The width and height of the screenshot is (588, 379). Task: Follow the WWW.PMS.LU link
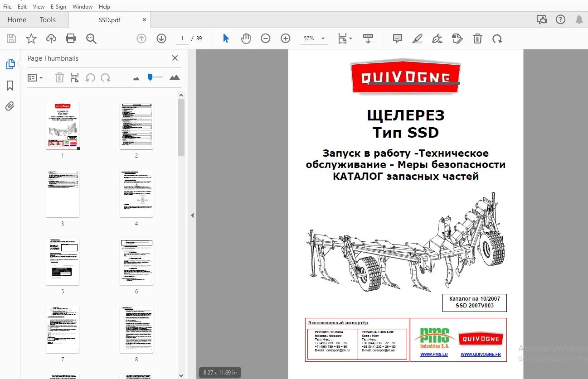434,355
